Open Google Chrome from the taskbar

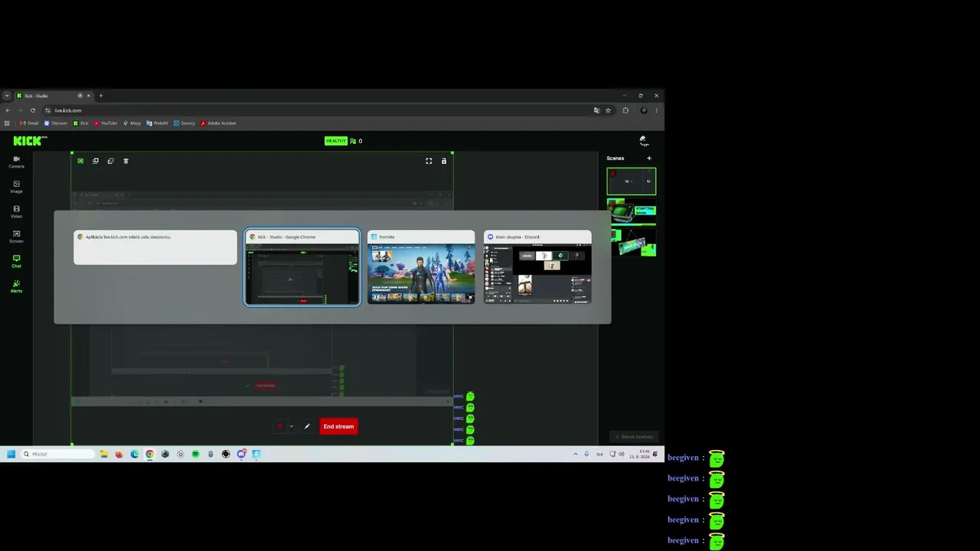[x=149, y=454]
